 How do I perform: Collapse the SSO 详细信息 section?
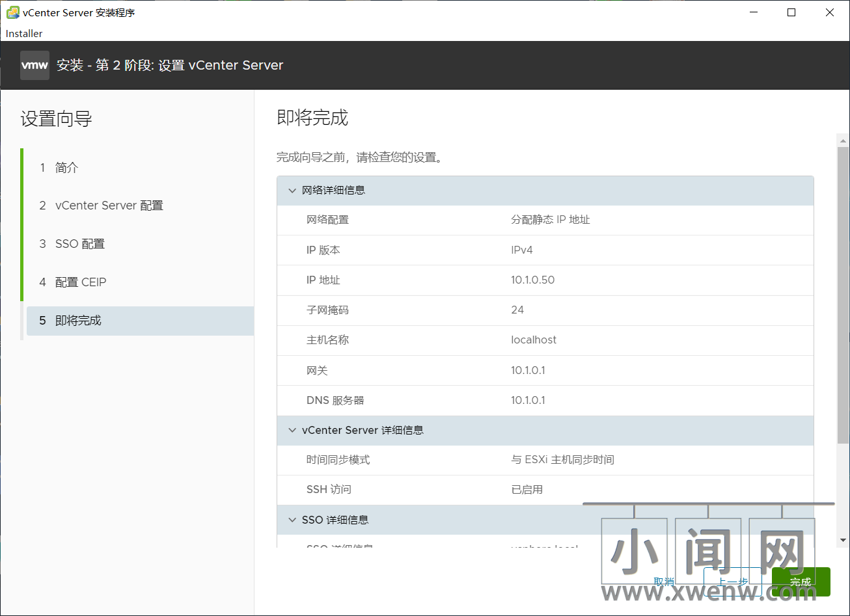(292, 520)
